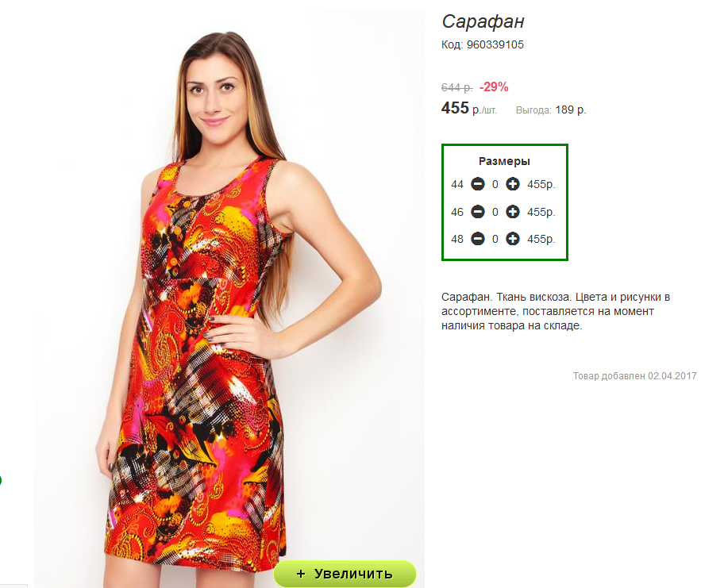
Task: Decrease quantity for size 48
Action: [477, 239]
